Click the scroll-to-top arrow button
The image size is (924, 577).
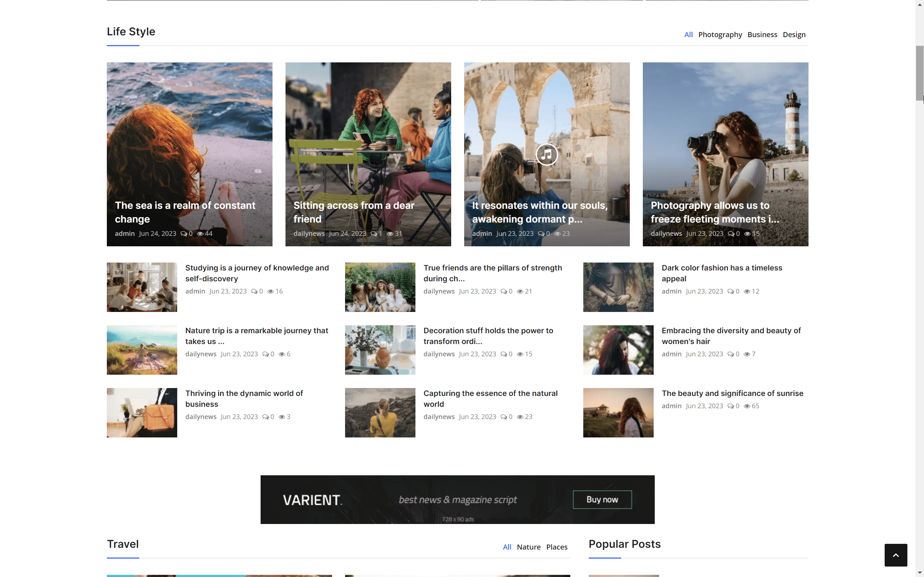point(895,555)
